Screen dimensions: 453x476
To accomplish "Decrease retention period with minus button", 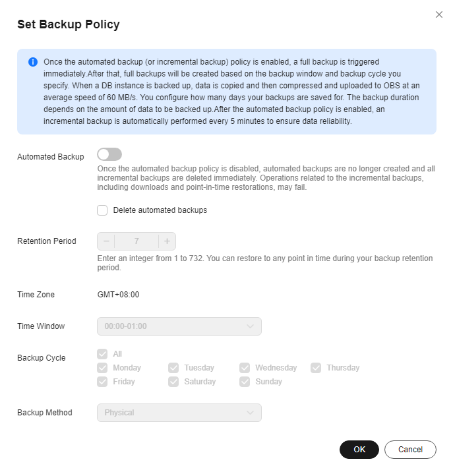I will tap(106, 241).
